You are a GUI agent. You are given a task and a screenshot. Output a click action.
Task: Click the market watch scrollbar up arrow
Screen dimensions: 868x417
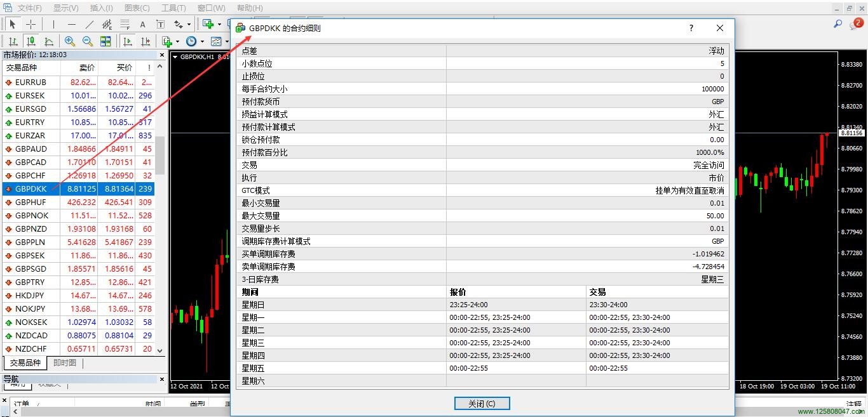point(159,67)
